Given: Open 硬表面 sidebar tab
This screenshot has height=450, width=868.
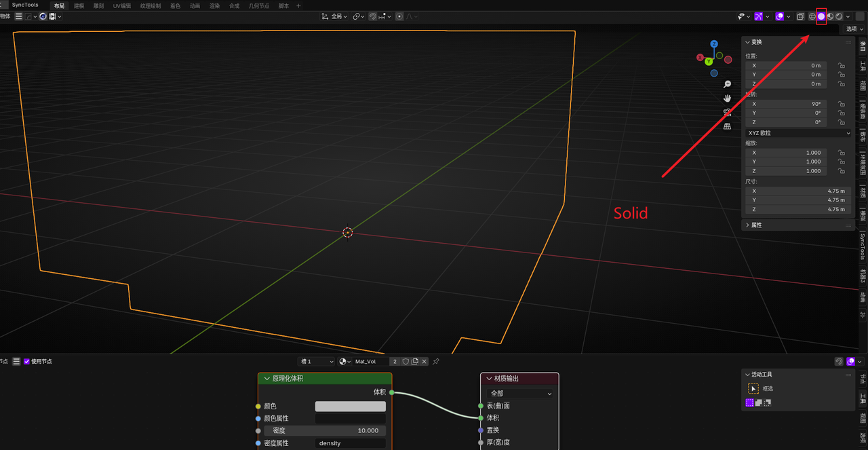Looking at the screenshot, I should point(863,110).
